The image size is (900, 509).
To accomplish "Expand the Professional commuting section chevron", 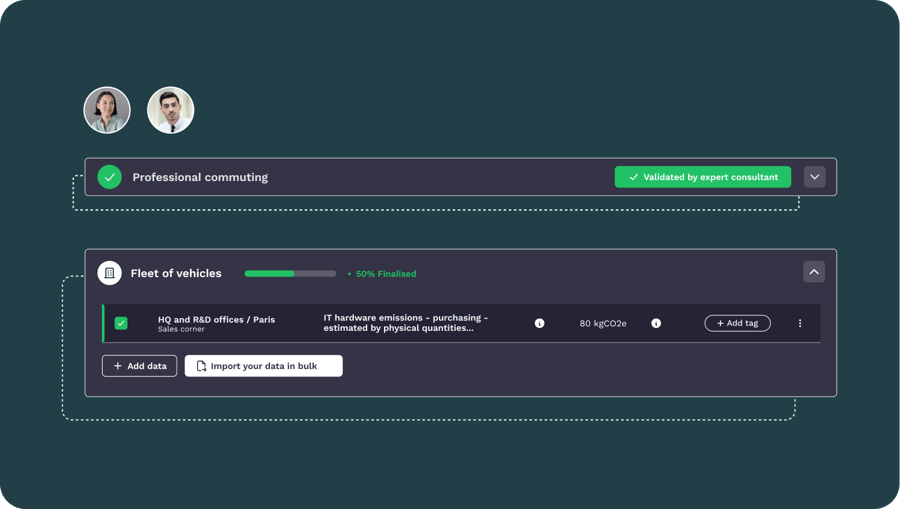I will 814,177.
